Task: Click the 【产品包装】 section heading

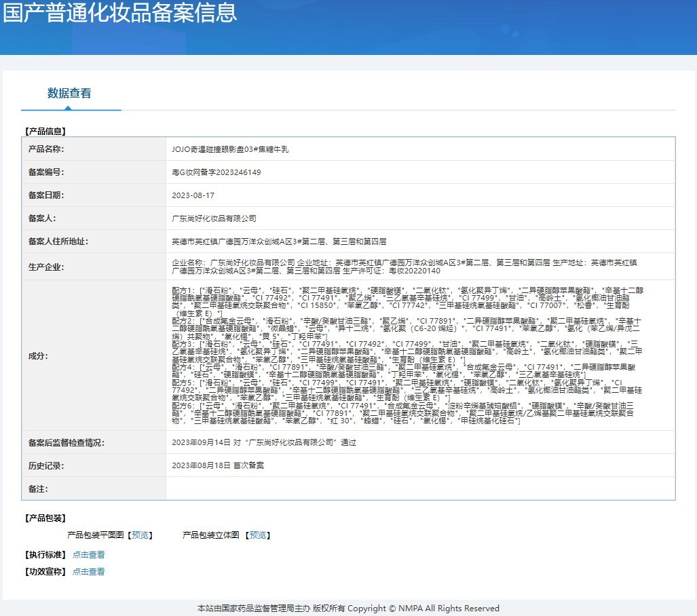Action: point(45,518)
